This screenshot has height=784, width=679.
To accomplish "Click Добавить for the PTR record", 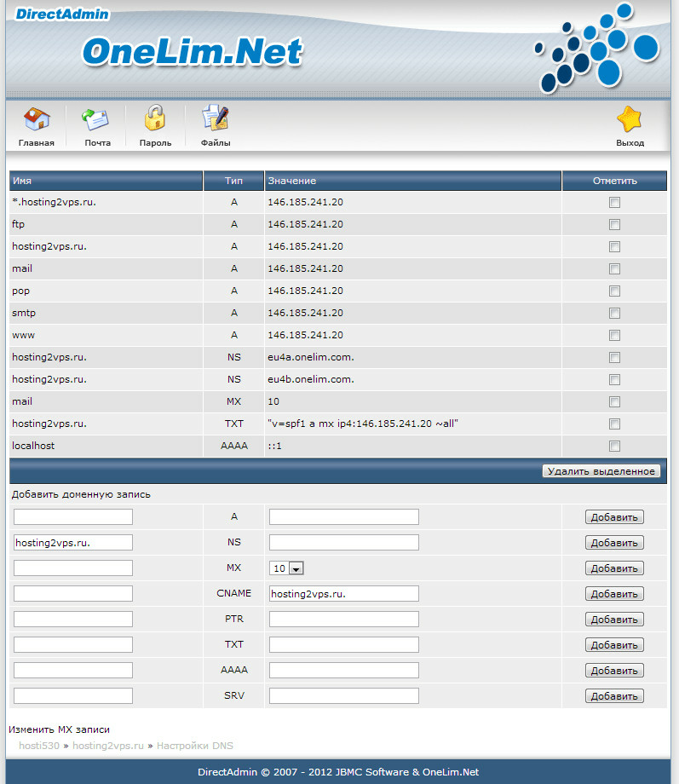I will tap(614, 619).
